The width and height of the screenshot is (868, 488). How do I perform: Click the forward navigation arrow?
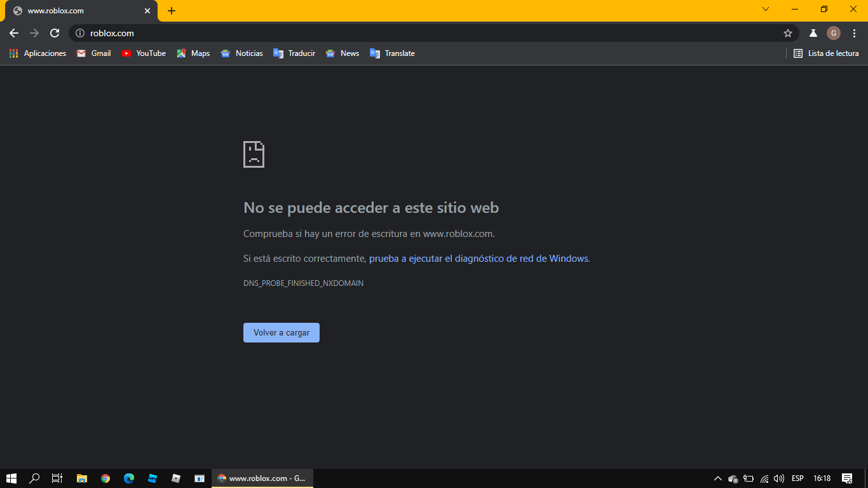[x=34, y=33]
